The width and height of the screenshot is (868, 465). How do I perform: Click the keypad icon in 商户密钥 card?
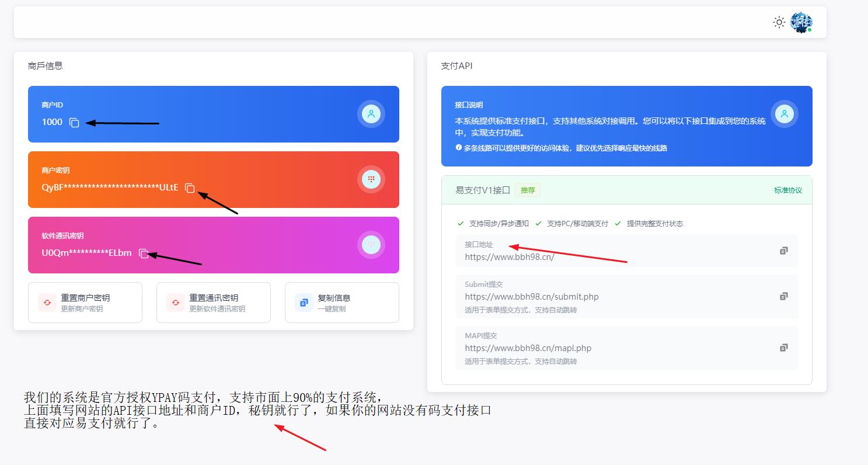(371, 179)
